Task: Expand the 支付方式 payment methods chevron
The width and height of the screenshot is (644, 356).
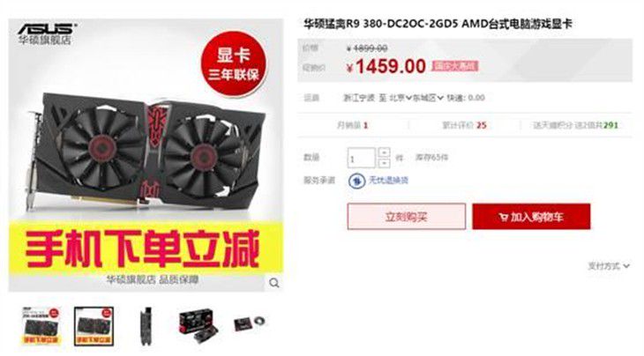Action: pyautogui.click(x=626, y=266)
